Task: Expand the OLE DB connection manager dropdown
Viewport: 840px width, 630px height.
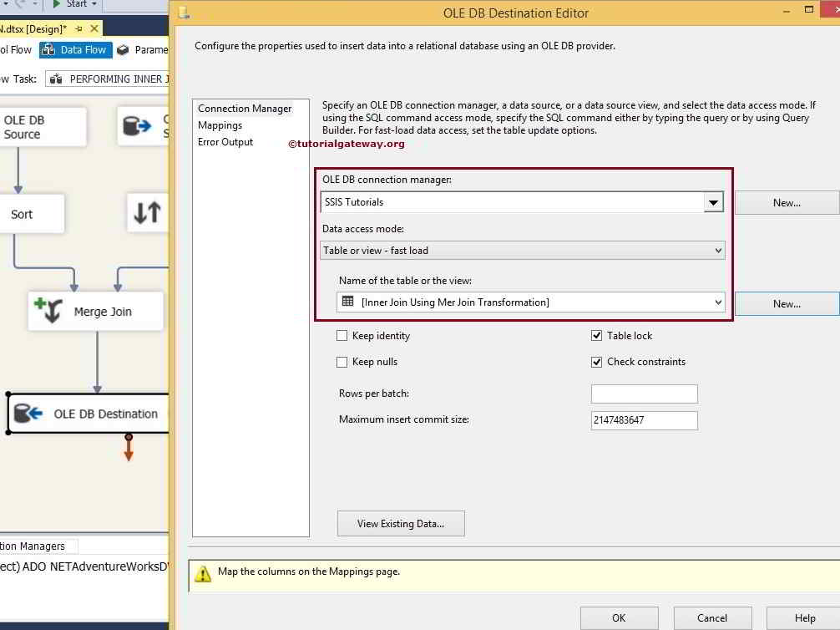Action: pos(712,202)
